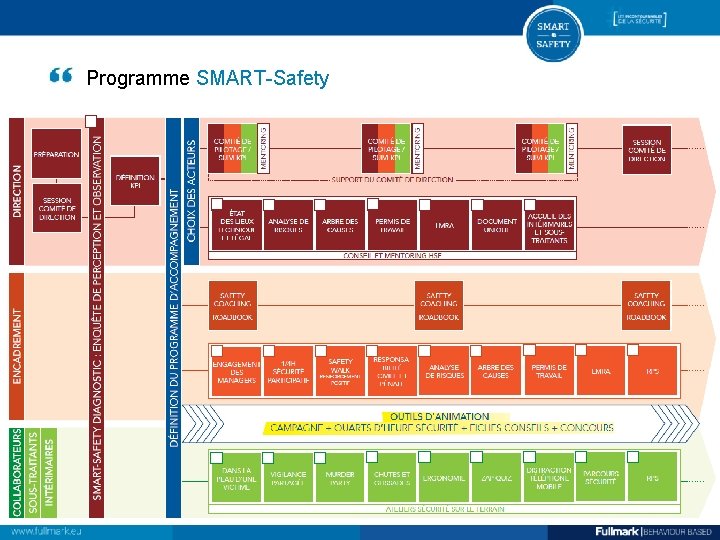This screenshot has width=720, height=540.
Task: Click the Session comité de direction box at far right
Action: [x=647, y=150]
